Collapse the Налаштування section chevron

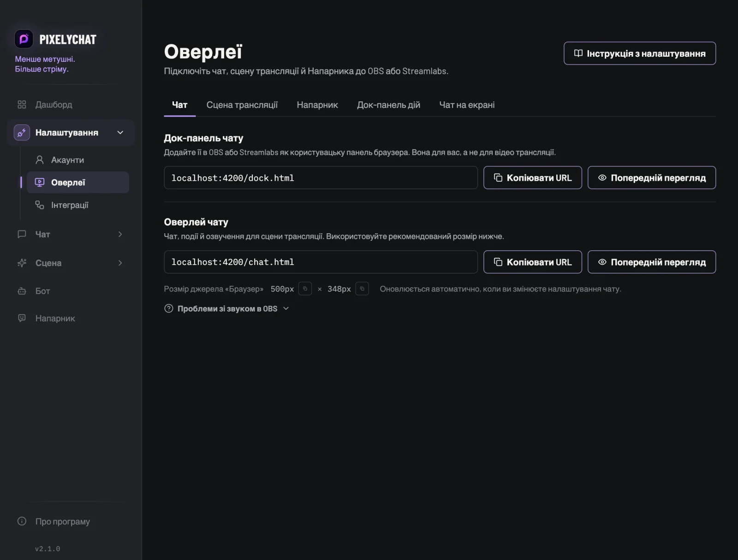coord(120,133)
